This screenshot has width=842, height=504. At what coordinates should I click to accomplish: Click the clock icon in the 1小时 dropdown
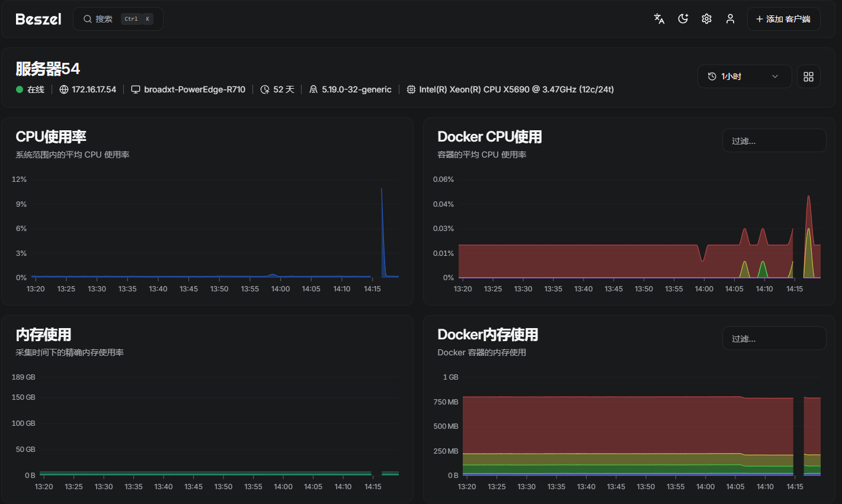pyautogui.click(x=712, y=76)
